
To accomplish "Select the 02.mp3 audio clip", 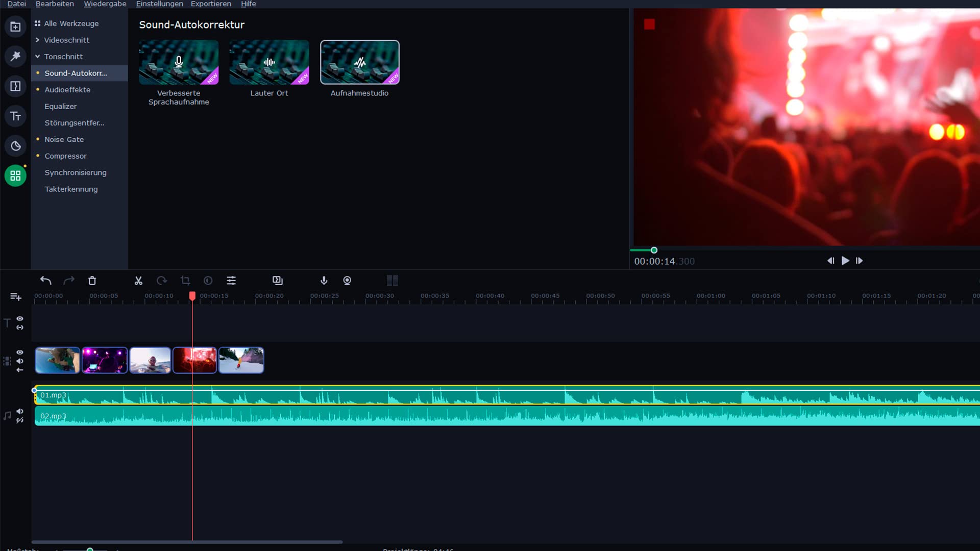I will [507, 416].
